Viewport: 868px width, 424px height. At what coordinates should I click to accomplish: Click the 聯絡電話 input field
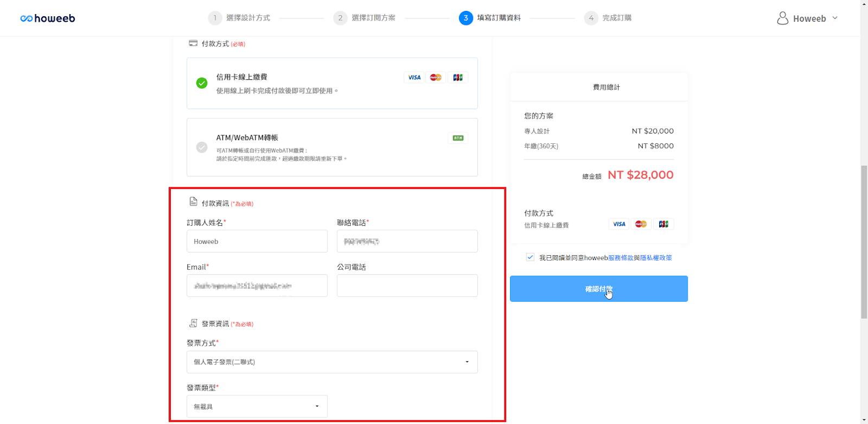[407, 241]
